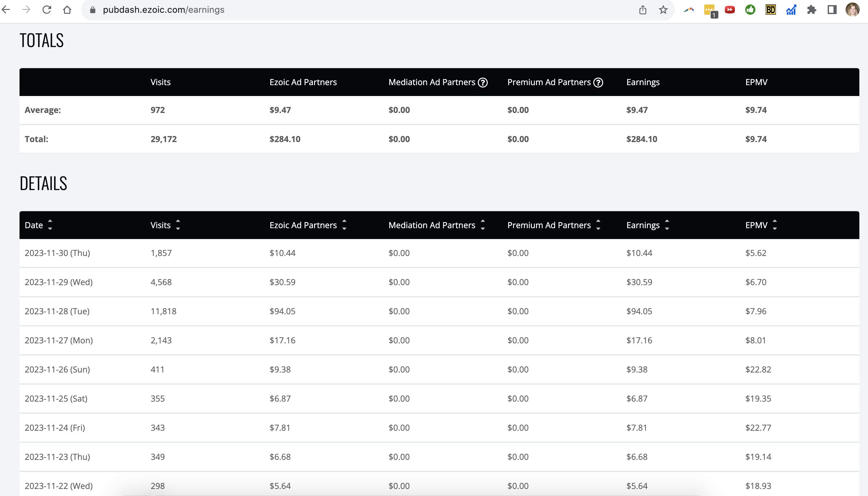Show help for Mediation Ad Partners
Screen dimensions: 868x496
click(x=483, y=83)
